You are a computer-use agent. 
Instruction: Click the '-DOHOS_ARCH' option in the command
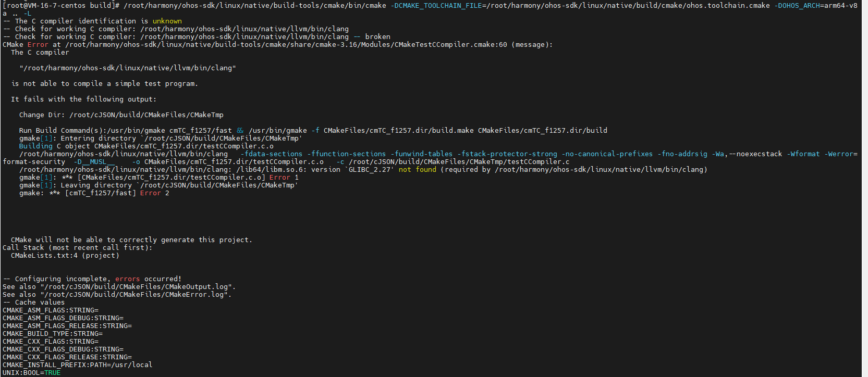(797, 6)
